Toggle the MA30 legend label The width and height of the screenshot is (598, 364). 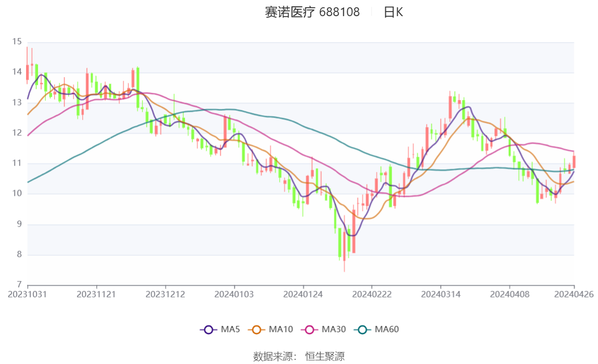(333, 330)
